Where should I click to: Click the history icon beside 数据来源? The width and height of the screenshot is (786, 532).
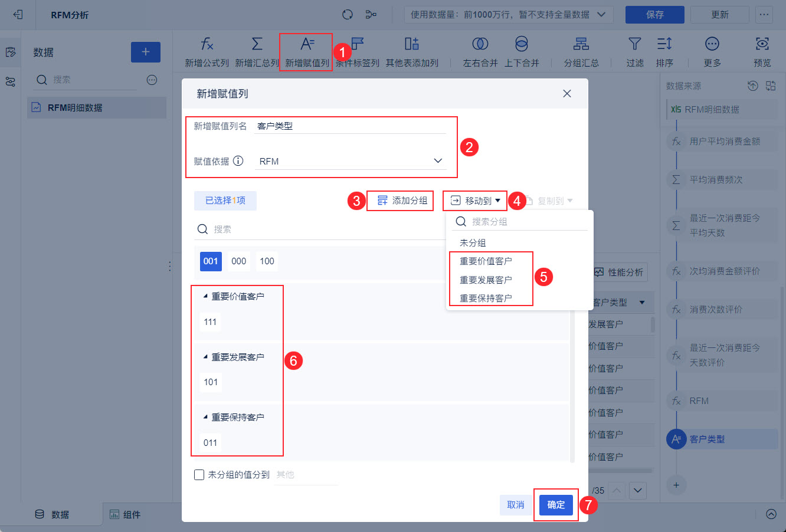coord(752,86)
